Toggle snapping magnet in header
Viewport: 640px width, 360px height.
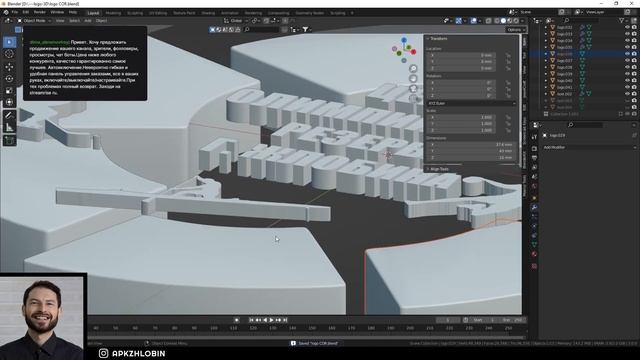pyautogui.click(x=266, y=20)
